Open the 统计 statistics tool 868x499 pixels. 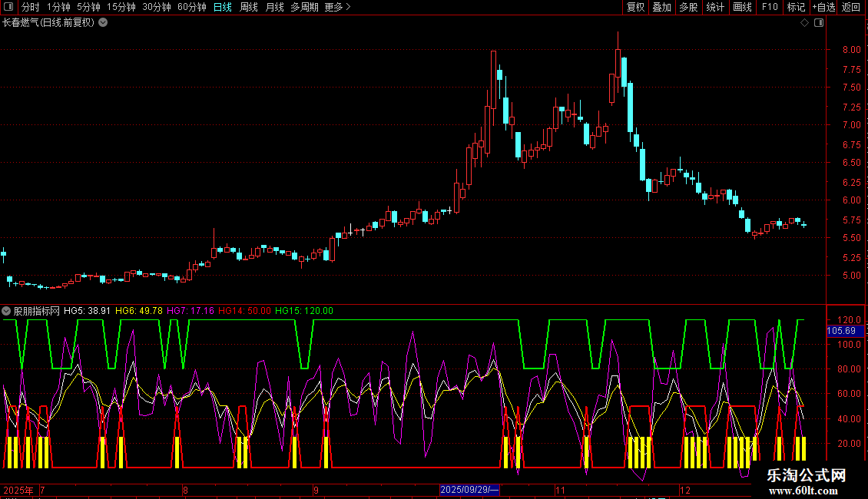click(715, 7)
